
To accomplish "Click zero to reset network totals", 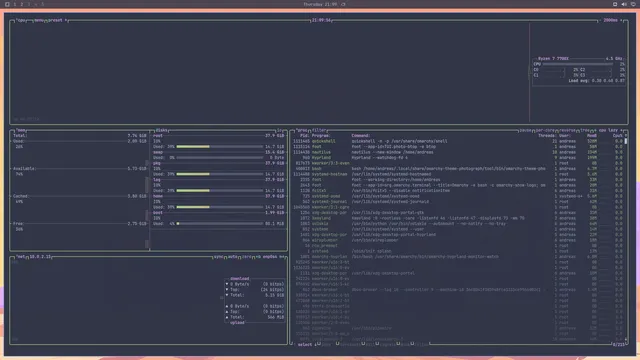I will point(247,257).
